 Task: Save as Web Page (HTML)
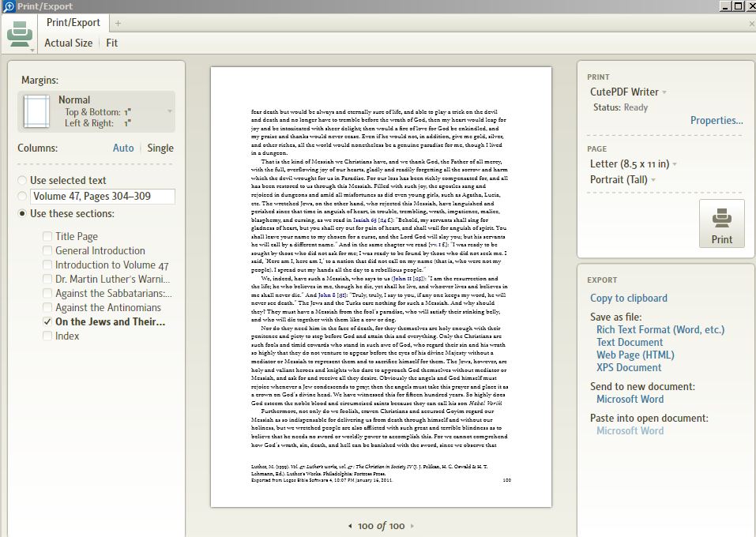pyautogui.click(x=635, y=355)
